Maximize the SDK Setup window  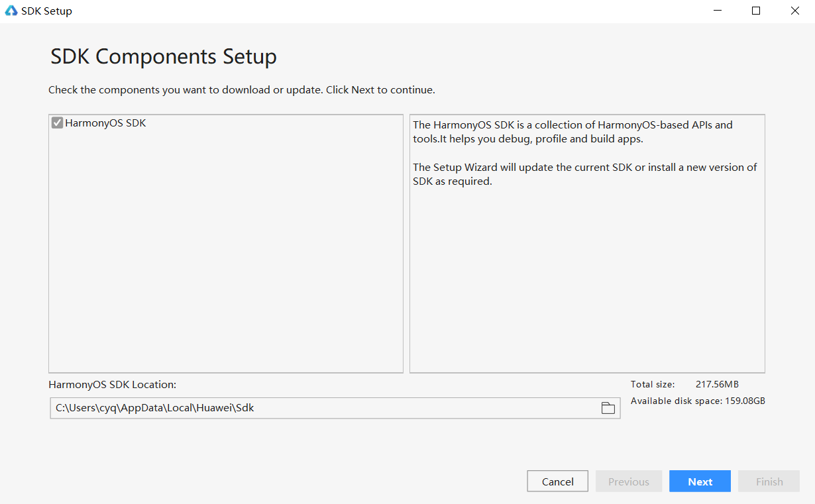pos(756,11)
